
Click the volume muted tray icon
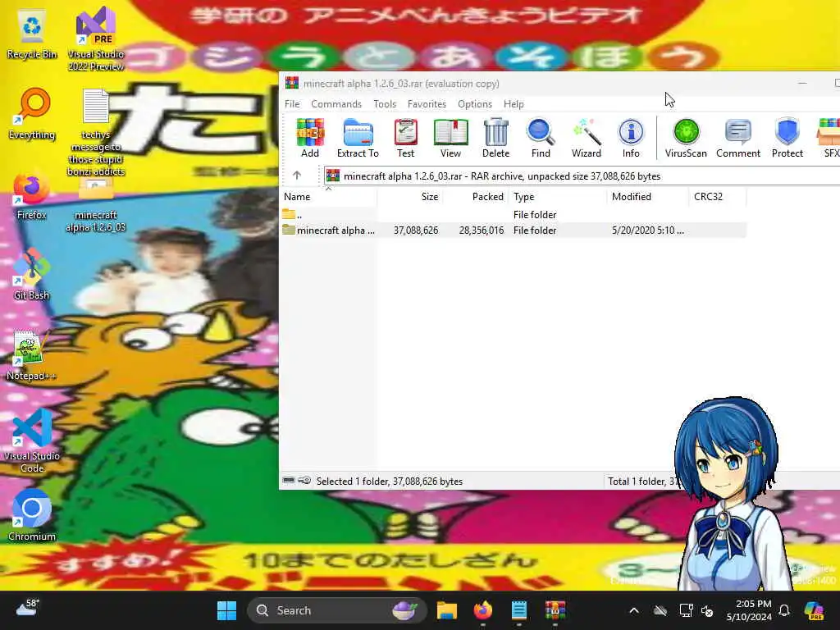click(x=708, y=610)
